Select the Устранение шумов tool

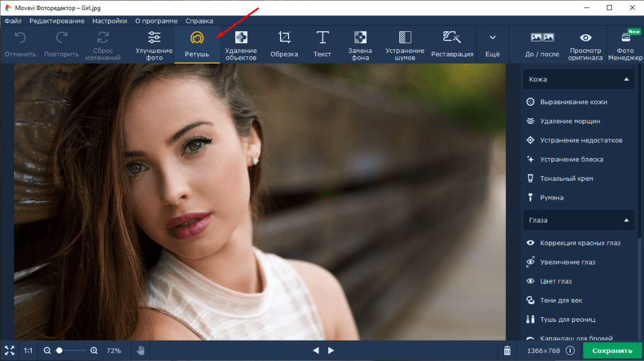404,45
